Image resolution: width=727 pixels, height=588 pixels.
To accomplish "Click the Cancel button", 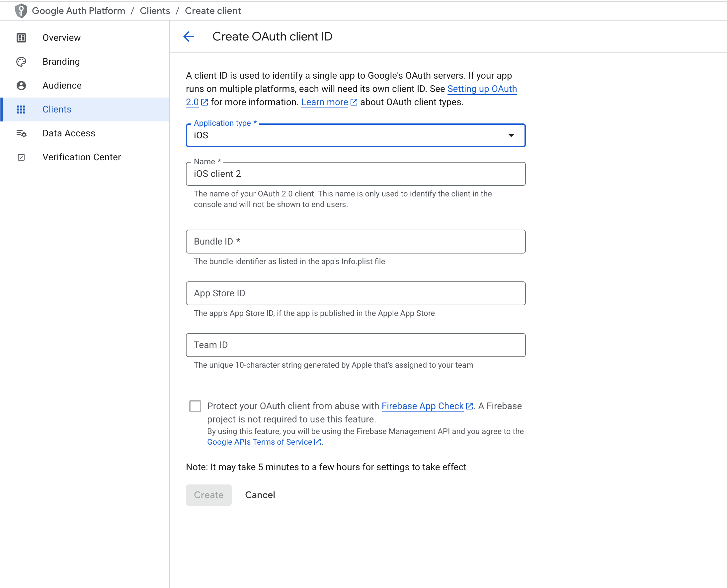I will [x=260, y=495].
